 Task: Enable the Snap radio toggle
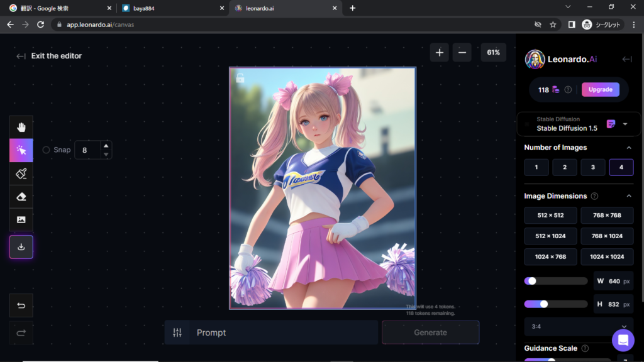coord(47,150)
